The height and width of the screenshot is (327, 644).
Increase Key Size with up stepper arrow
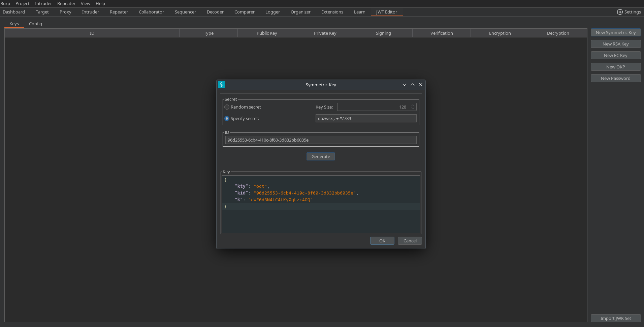click(413, 105)
